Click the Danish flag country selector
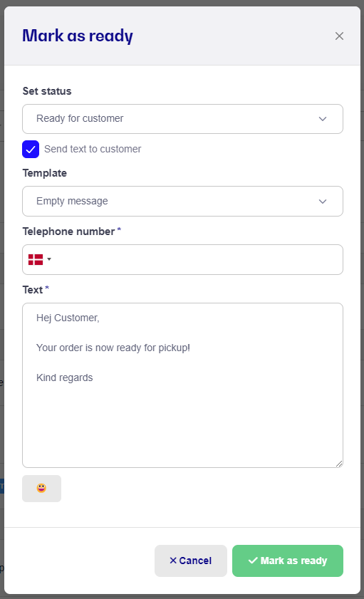This screenshot has height=599, width=364. coord(40,259)
